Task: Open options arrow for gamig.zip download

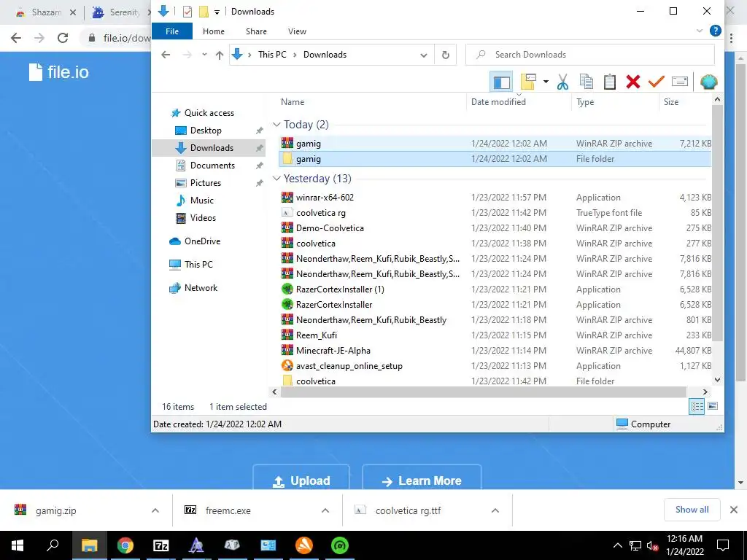Action: [155, 510]
